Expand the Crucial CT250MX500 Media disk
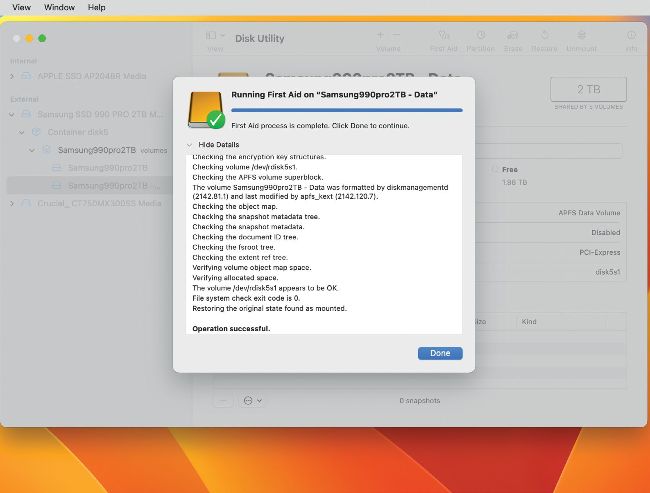The width and height of the screenshot is (650, 493). (x=12, y=203)
